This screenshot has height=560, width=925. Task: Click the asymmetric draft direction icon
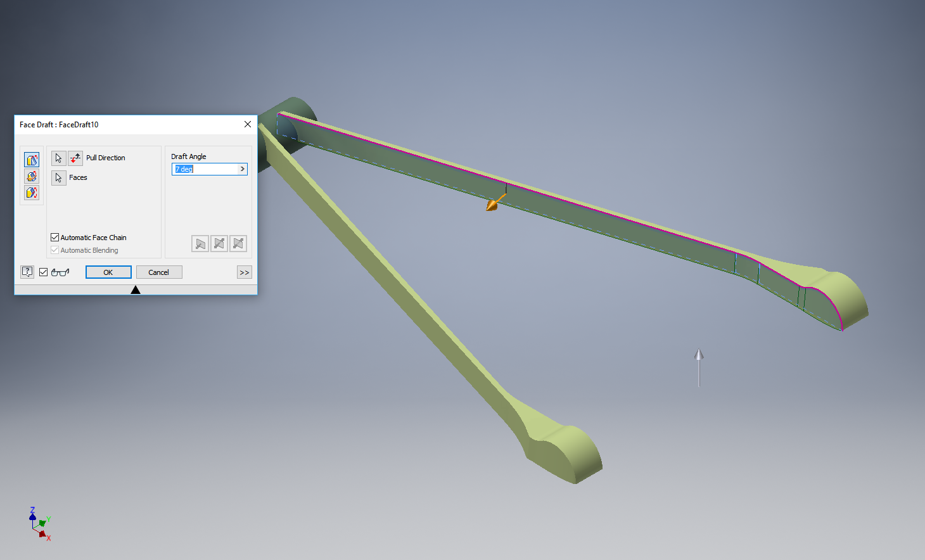pos(238,243)
